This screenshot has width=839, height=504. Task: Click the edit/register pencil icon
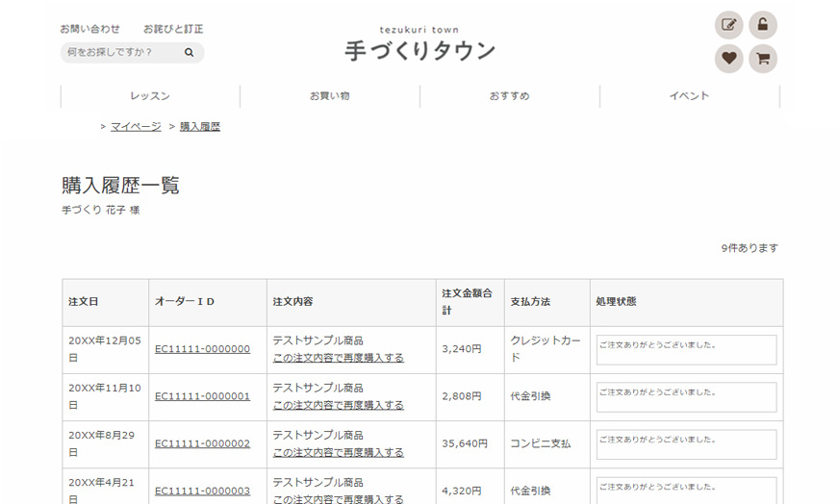728,25
